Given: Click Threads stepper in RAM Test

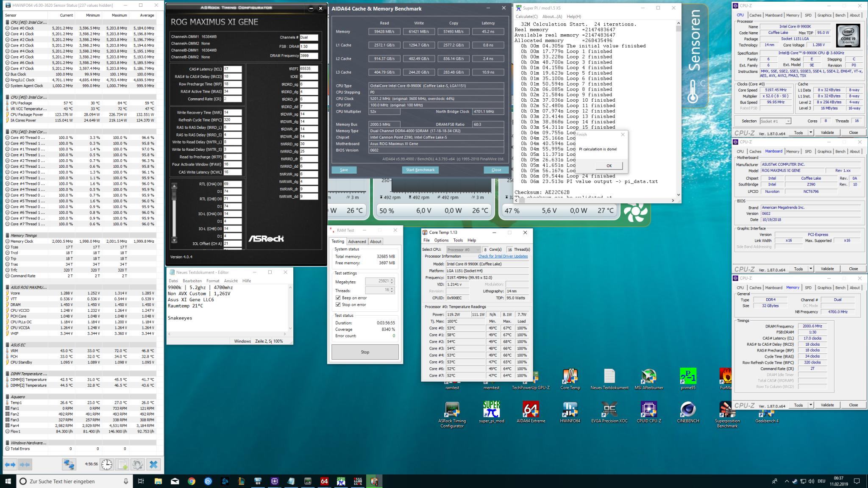Looking at the screenshot, I should pos(392,290).
